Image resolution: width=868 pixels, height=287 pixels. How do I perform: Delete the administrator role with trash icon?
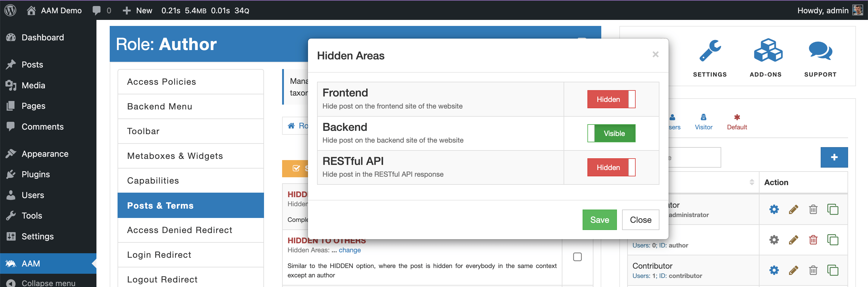[813, 209]
